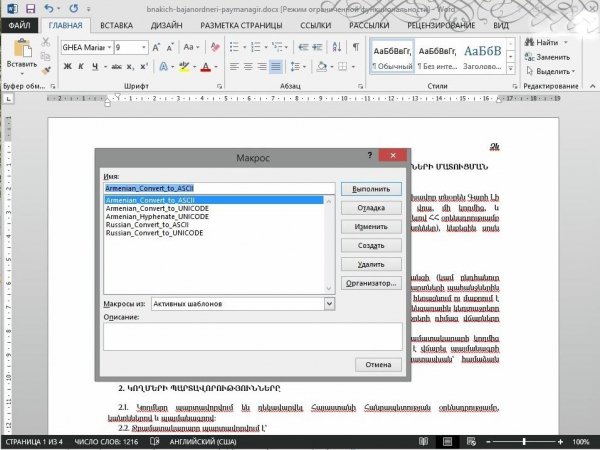
Task: Click the Отладка button
Action: tap(371, 208)
